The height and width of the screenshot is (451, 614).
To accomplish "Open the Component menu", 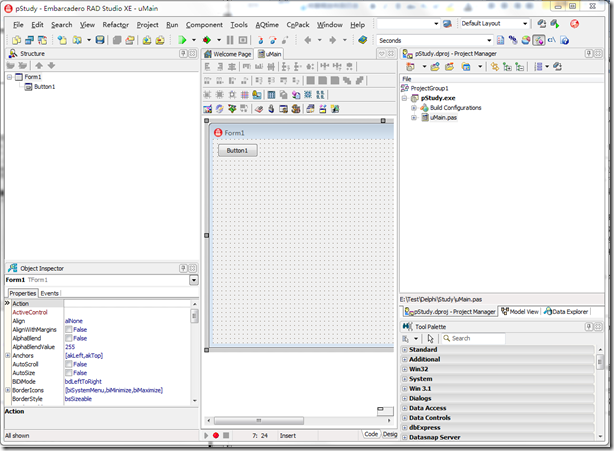I will (x=204, y=25).
